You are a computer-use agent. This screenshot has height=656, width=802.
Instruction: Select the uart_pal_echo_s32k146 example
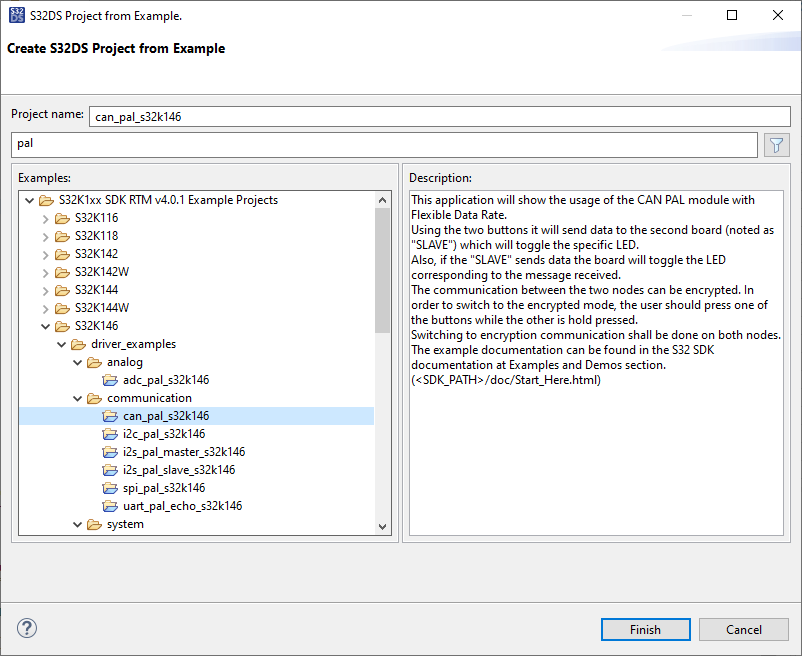coord(183,506)
